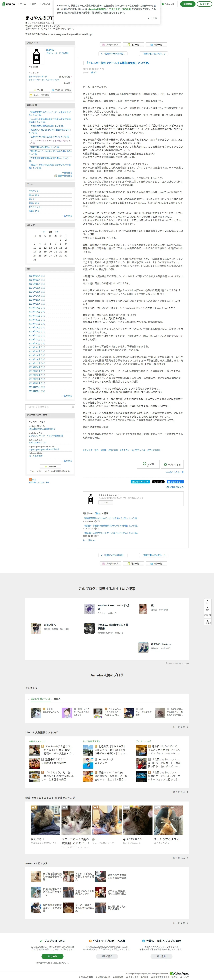Open hashtag #フェミニスト
214x980 pixels.
point(154,450)
